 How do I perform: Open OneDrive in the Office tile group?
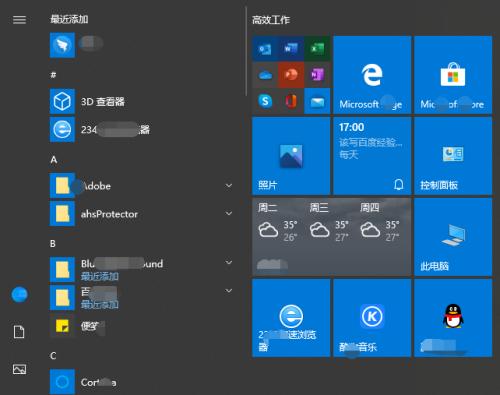[265, 75]
